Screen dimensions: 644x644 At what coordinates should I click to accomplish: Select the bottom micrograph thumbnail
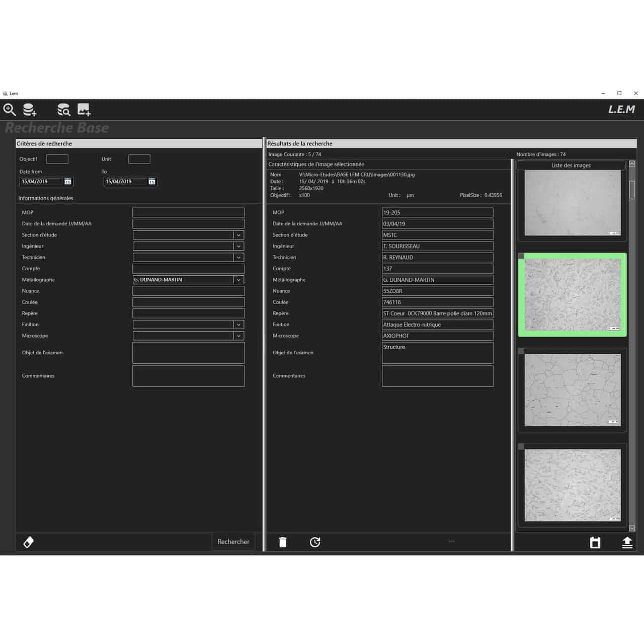(573, 485)
